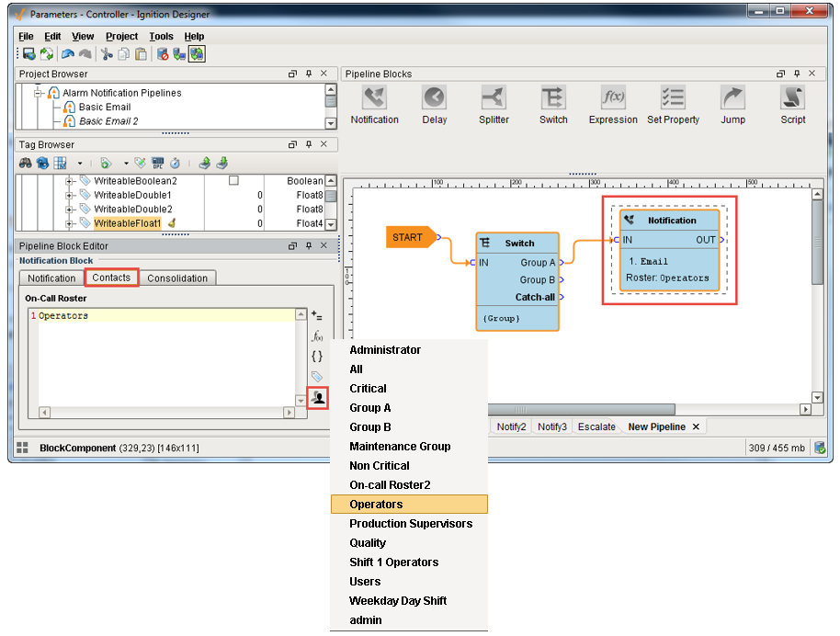The width and height of the screenshot is (840, 636).
Task: Click the Redo arrow icon
Action: tap(85, 54)
